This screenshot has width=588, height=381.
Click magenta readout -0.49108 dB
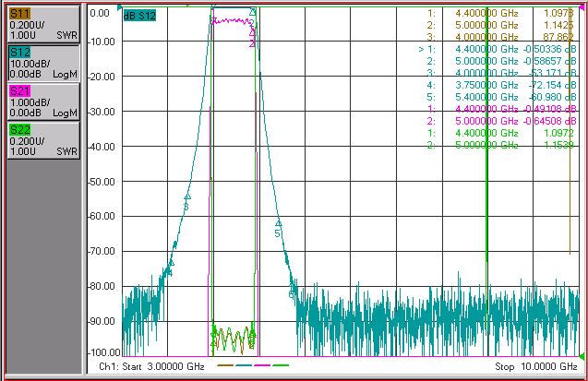pyautogui.click(x=550, y=109)
